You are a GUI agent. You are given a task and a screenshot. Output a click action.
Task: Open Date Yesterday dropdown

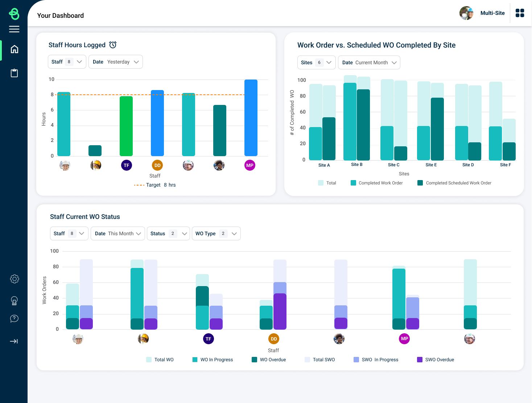(116, 62)
